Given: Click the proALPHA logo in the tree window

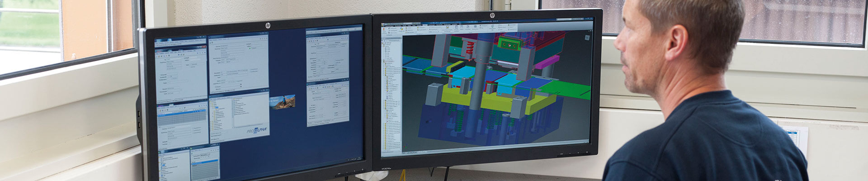Looking at the screenshot, I should coord(257,130).
